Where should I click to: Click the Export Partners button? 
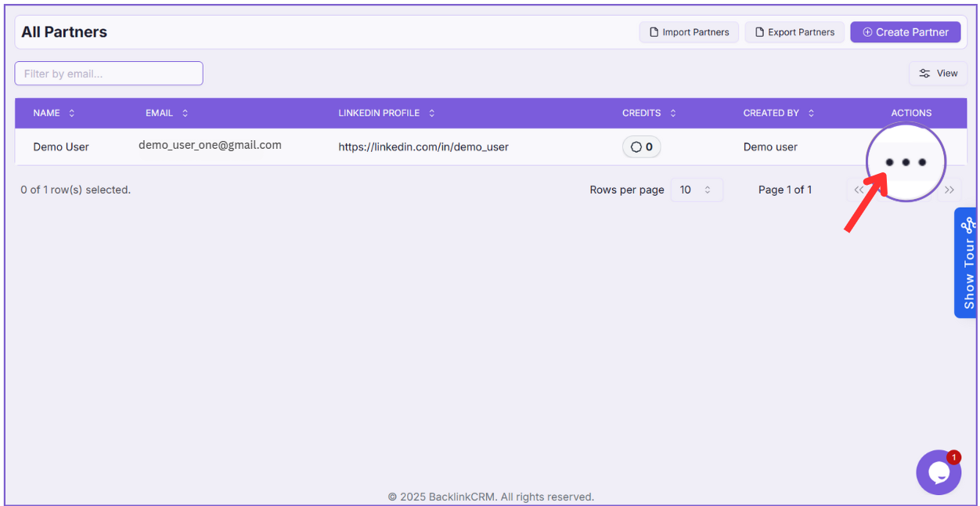794,32
